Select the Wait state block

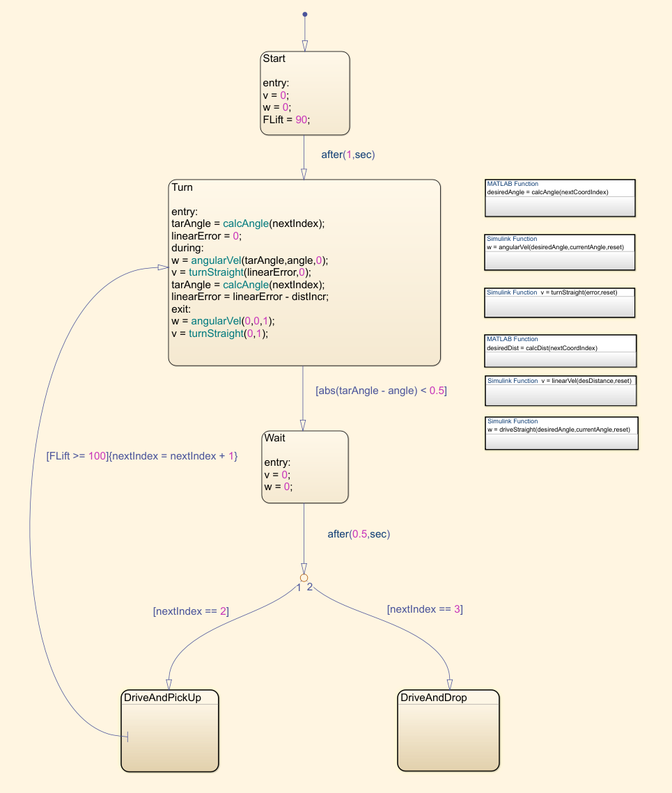tap(304, 466)
